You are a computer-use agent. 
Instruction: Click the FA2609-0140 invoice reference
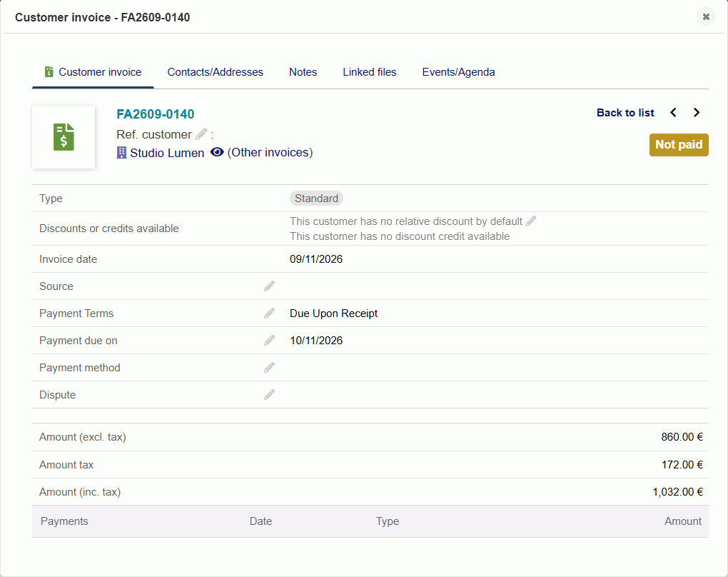pos(155,114)
